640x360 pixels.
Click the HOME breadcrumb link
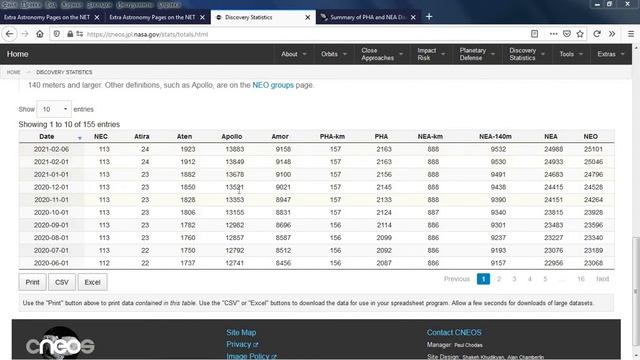13,72
